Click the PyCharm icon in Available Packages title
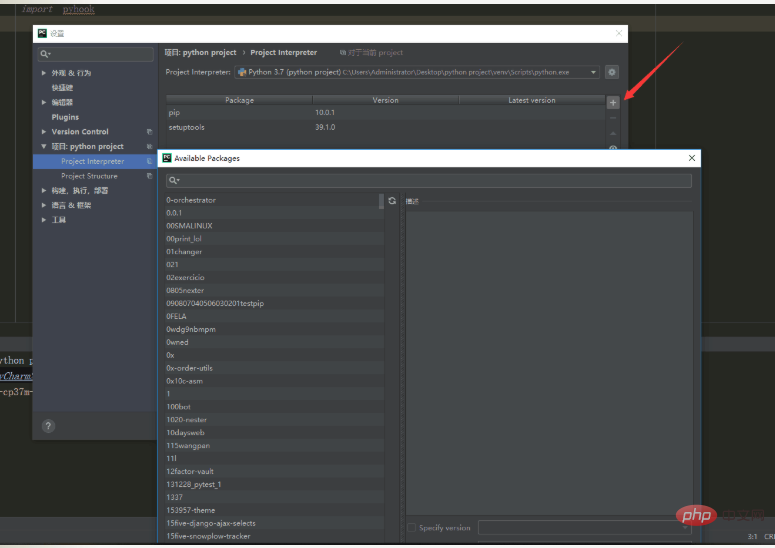 167,158
